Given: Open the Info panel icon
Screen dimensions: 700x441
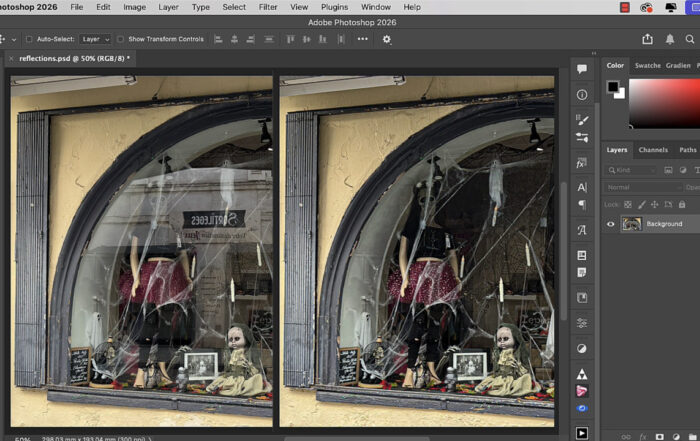Looking at the screenshot, I should (582, 95).
